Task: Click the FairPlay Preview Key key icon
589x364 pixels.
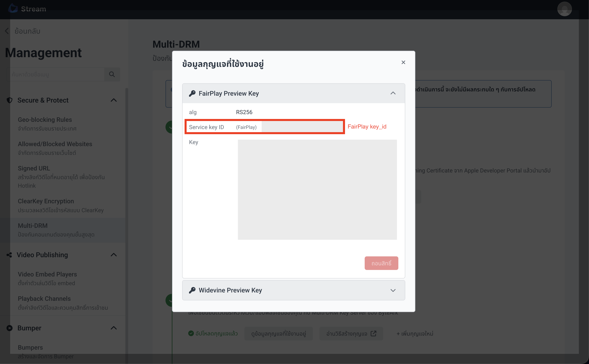Action: point(192,93)
